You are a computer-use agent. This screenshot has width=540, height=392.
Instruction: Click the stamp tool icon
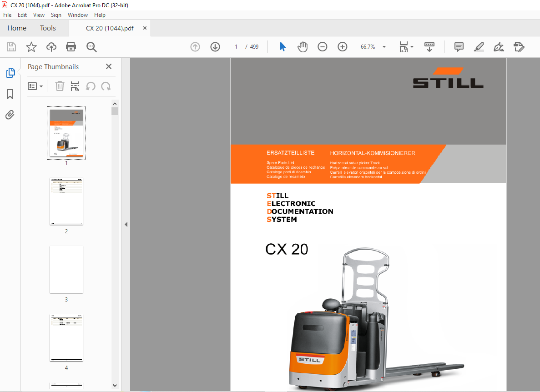tap(519, 47)
